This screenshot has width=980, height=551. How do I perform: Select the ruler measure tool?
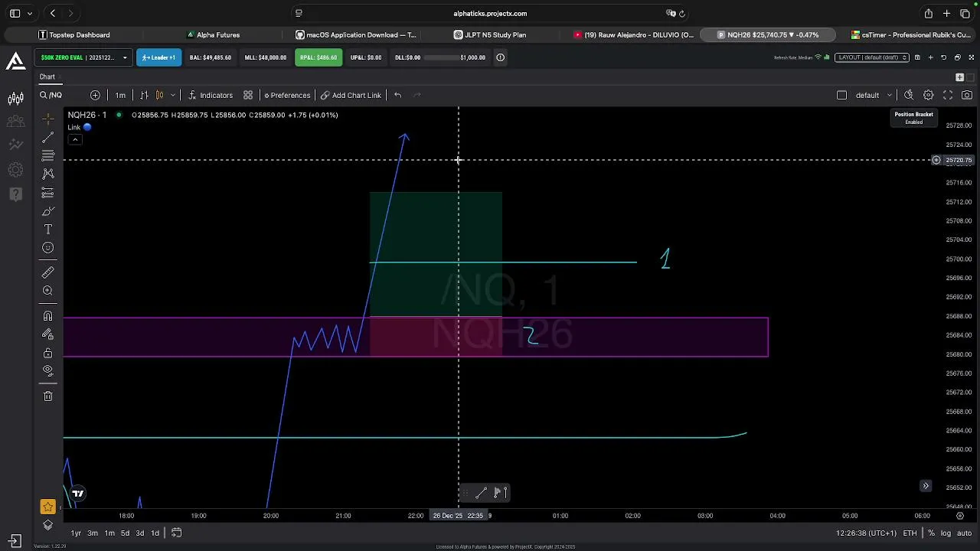point(47,272)
